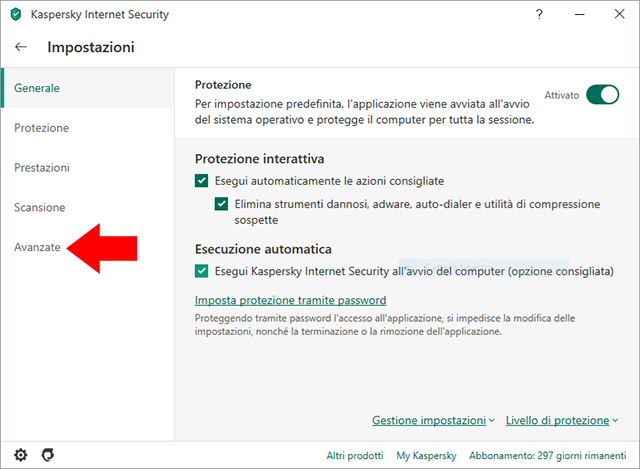Click the support headset icon in footer
This screenshot has width=640, height=469.
(47, 455)
